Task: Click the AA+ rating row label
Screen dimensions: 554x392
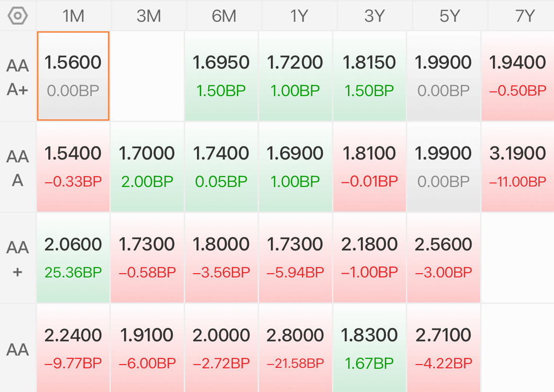Action: pos(18,258)
